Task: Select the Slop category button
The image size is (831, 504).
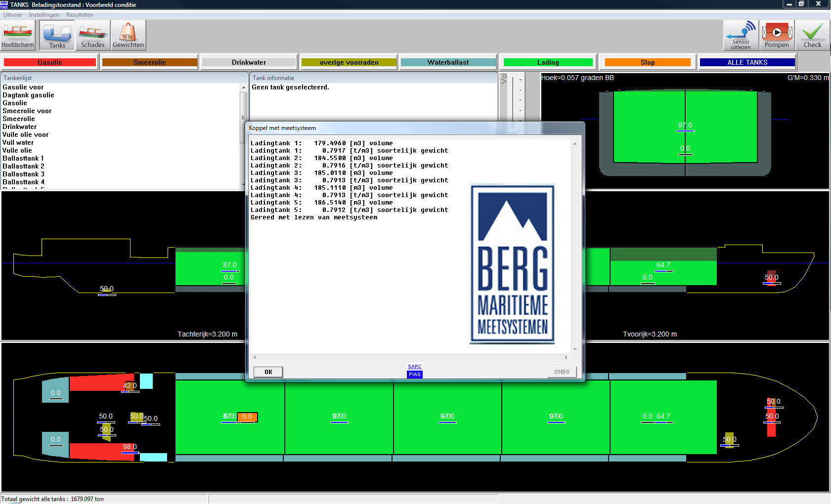Action: [x=648, y=62]
